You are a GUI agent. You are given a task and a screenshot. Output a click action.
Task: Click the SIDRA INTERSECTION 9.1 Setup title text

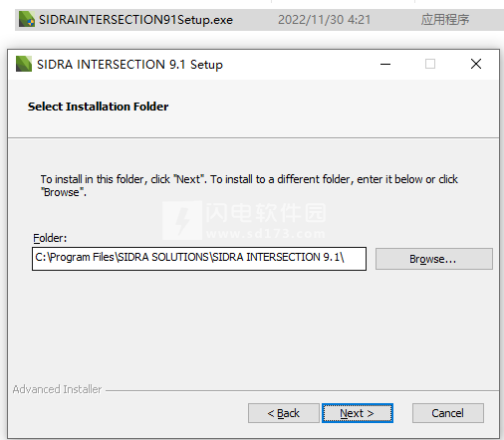point(129,65)
